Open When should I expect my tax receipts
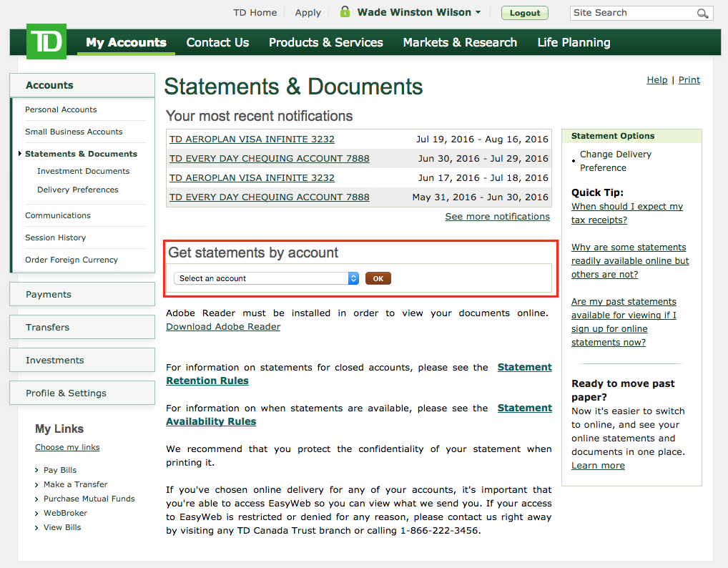 point(627,213)
